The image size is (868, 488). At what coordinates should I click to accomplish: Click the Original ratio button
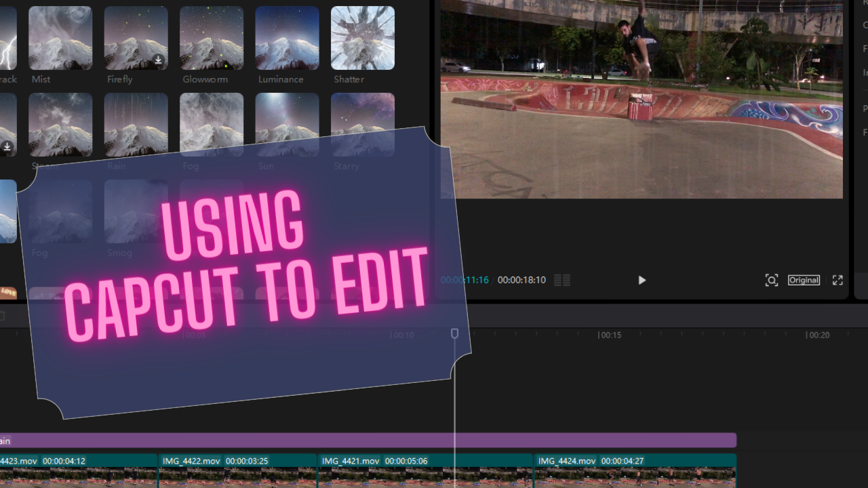(x=804, y=280)
